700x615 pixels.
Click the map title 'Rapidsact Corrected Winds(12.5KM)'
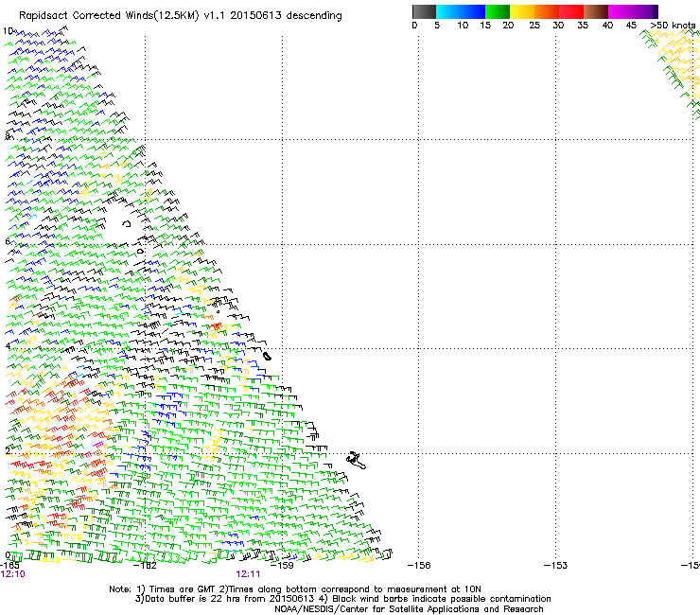[109, 16]
